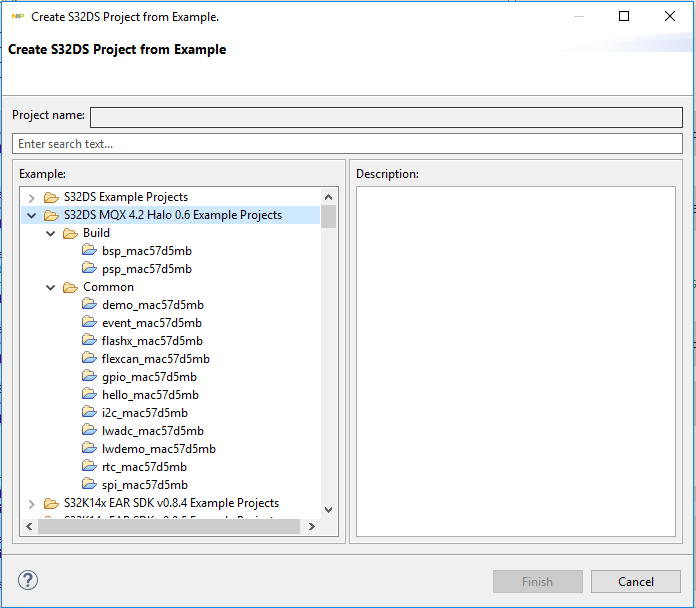
Task: Select the lwadc_mac57d5mb example
Action: (153, 431)
